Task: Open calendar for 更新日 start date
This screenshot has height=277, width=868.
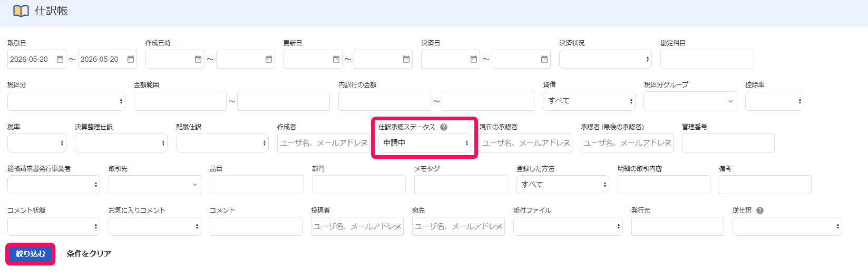Action: [x=336, y=59]
